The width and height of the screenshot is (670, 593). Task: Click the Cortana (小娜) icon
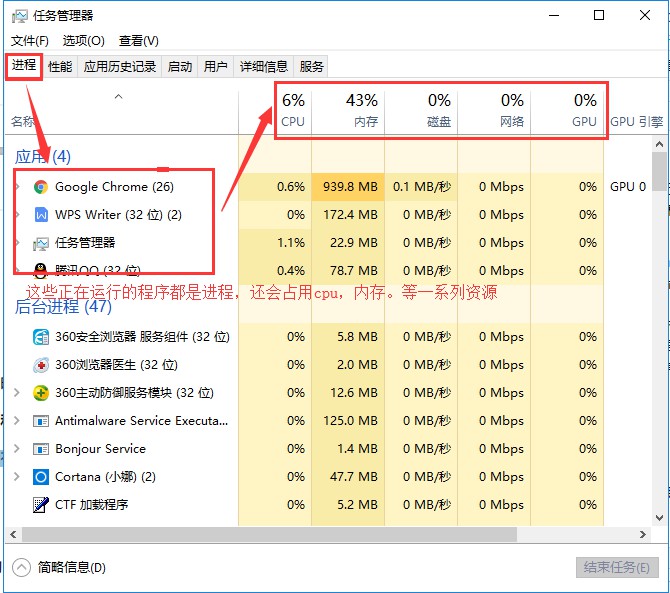pos(41,477)
